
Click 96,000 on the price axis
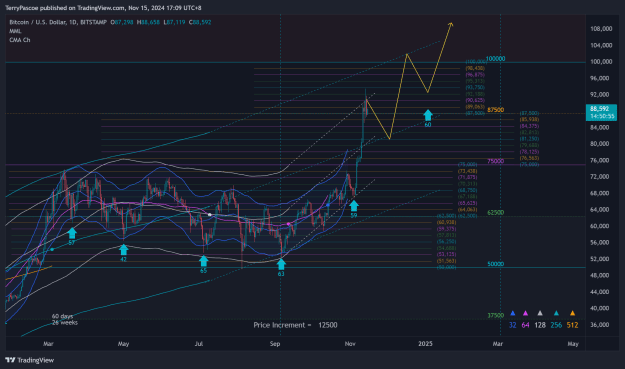pos(599,78)
